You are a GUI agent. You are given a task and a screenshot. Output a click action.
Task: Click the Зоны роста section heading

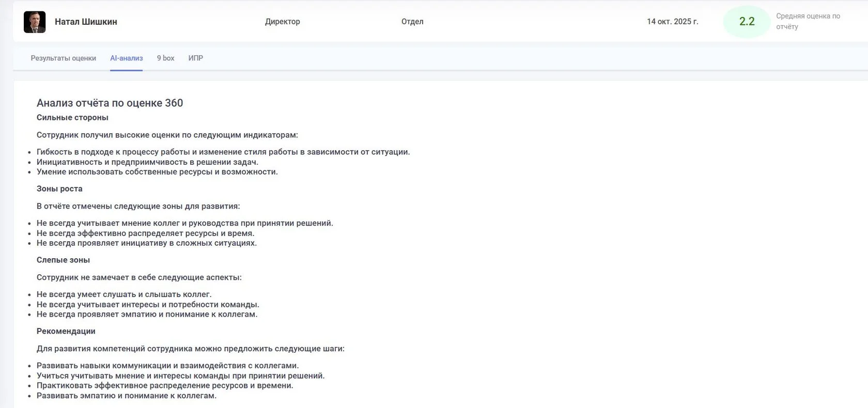(x=59, y=189)
